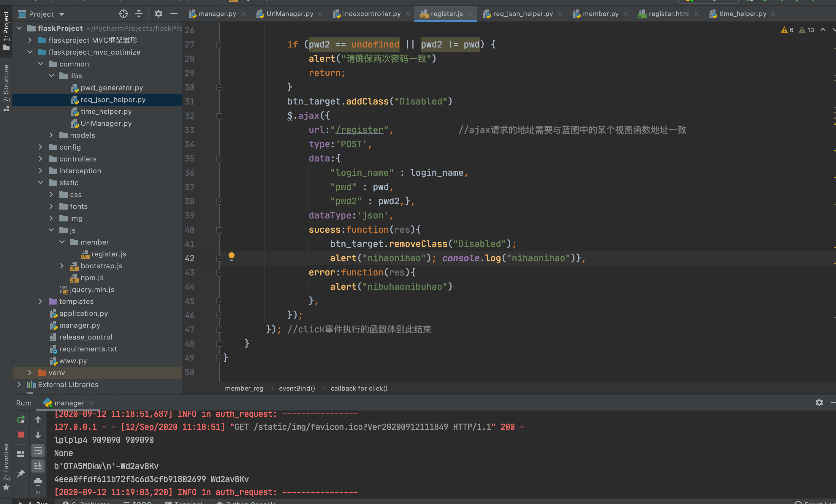Expand the templates folder

(x=41, y=301)
